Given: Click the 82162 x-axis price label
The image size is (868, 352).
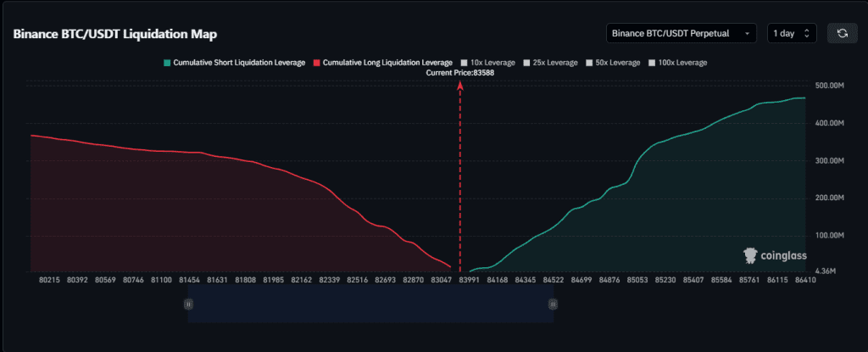Looking at the screenshot, I should 301,280.
